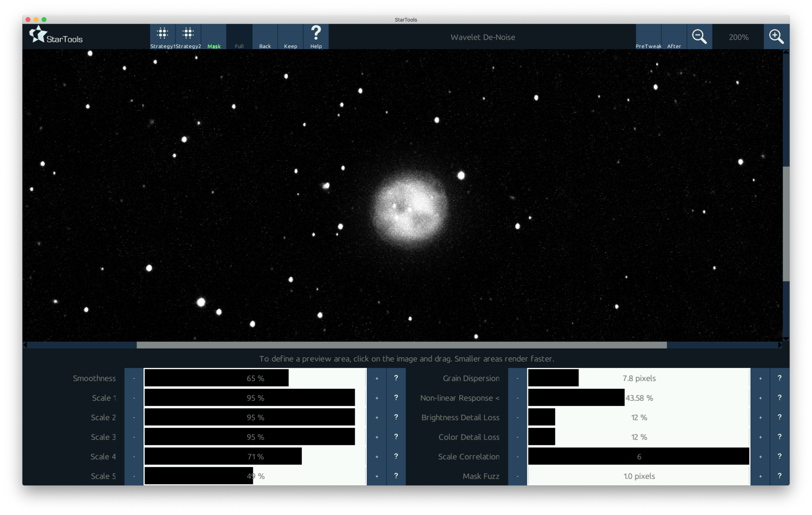
Task: Click the Scale 5 slider bar
Action: 255,476
